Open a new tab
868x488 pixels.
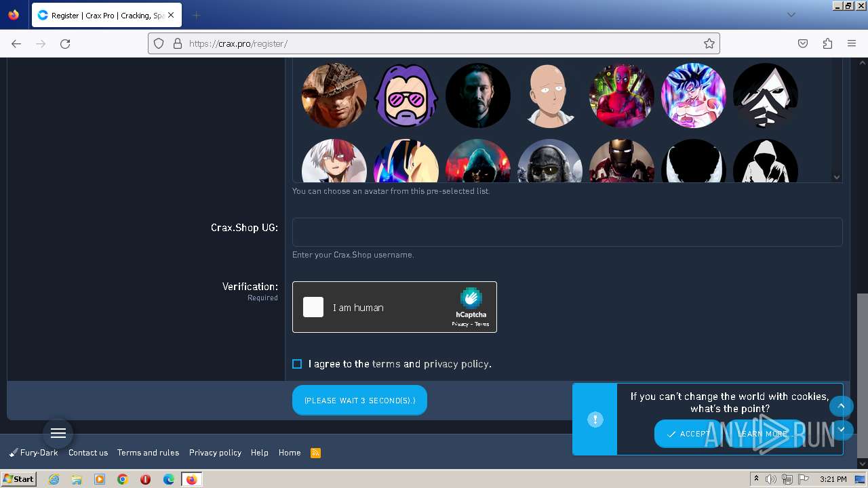click(x=196, y=15)
